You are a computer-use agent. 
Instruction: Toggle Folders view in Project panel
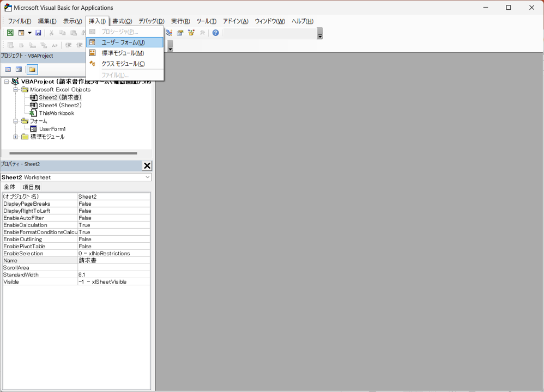(x=32, y=70)
